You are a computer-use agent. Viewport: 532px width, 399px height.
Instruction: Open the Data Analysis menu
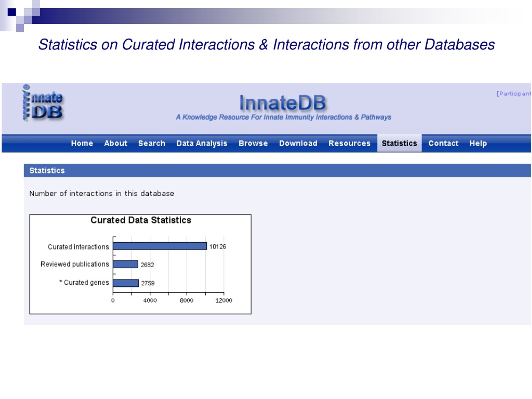click(202, 143)
